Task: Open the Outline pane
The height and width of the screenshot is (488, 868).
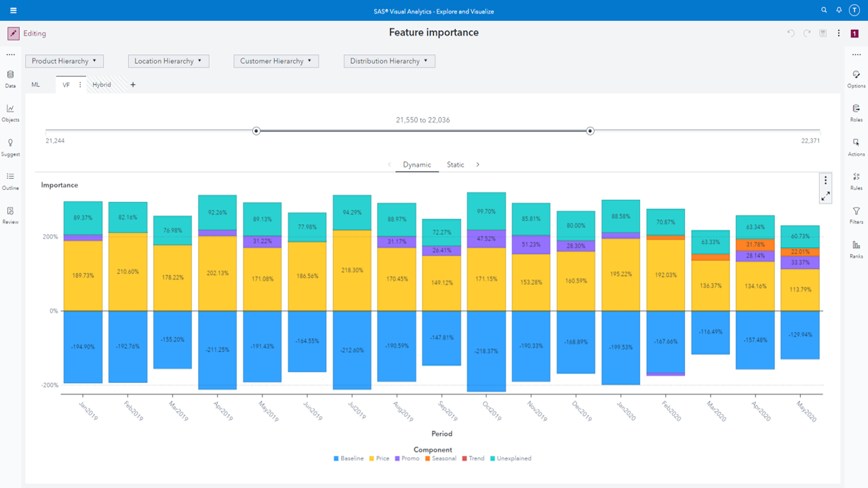Action: pos(10,181)
